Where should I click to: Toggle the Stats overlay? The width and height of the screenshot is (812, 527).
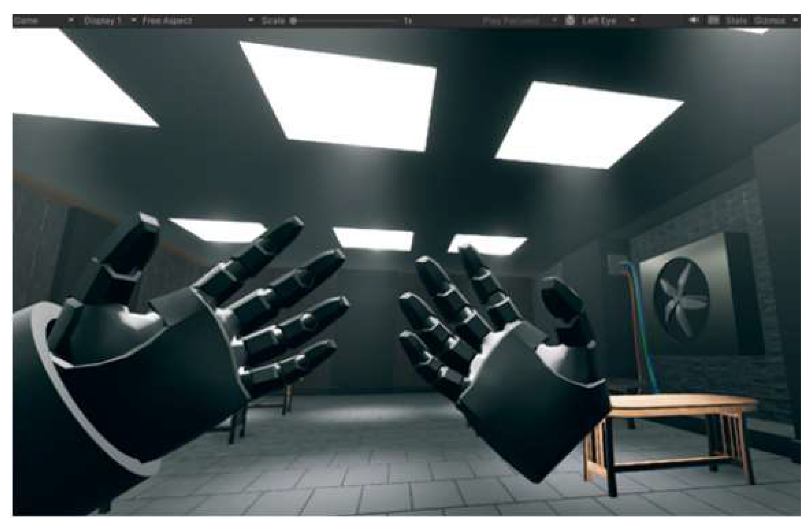pos(736,20)
